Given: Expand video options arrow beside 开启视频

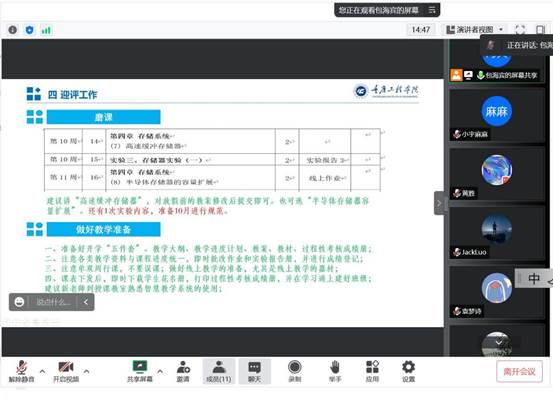Looking at the screenshot, I should pos(86,371).
